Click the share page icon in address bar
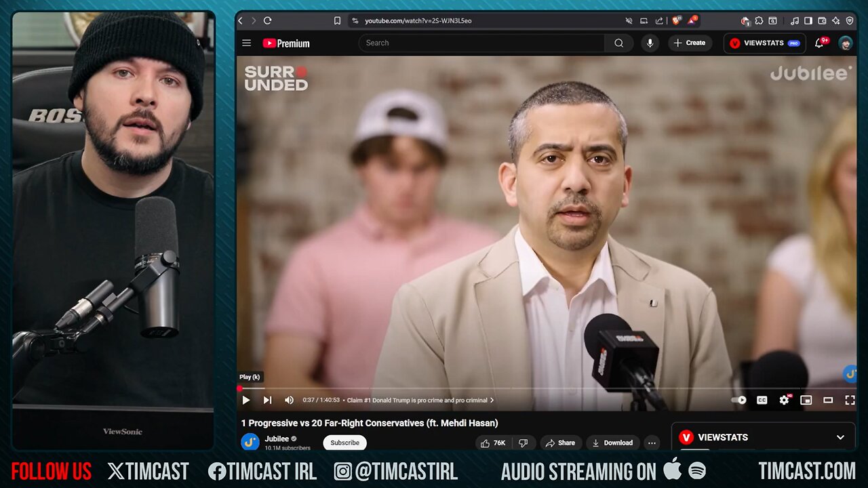 pos(658,21)
